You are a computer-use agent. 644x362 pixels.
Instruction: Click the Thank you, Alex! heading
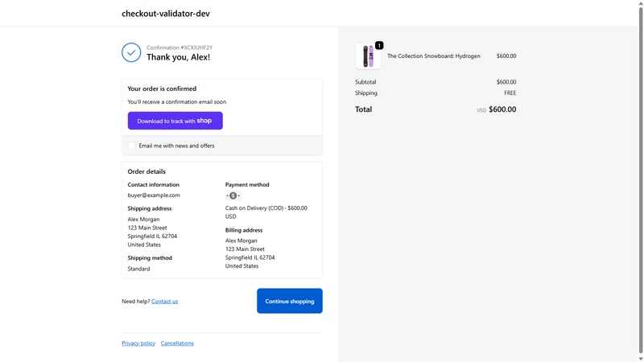point(178,57)
